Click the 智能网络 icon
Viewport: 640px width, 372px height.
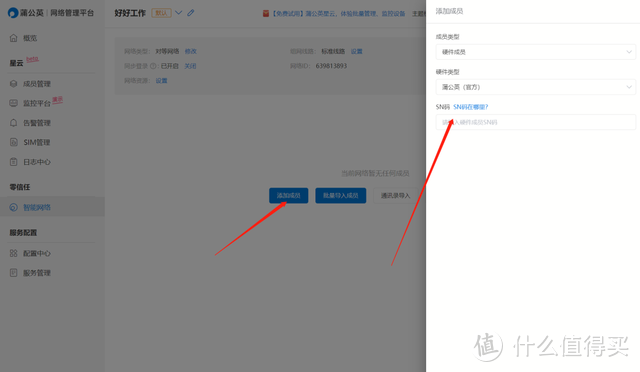(x=13, y=207)
